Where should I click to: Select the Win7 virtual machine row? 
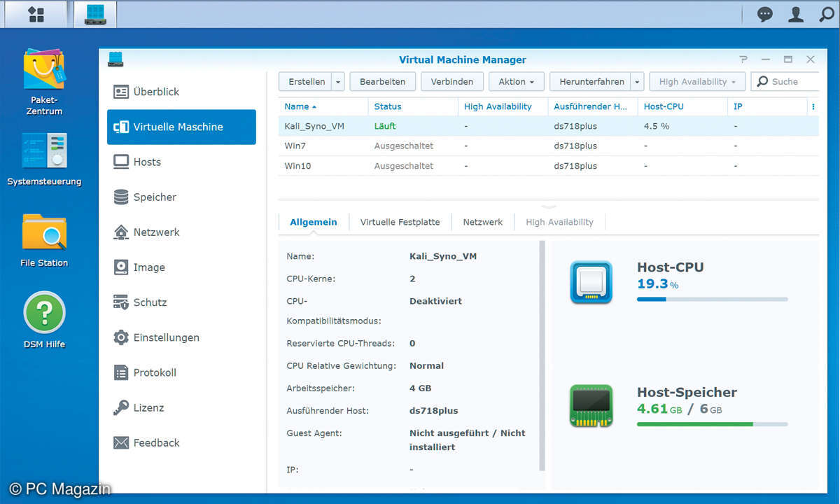pos(548,146)
